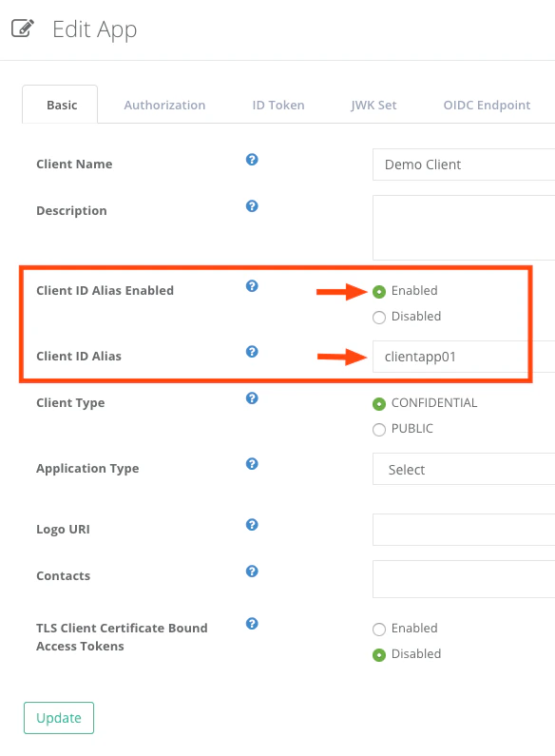Click the Edit App pencil icon
The image size is (555, 756).
point(23,28)
